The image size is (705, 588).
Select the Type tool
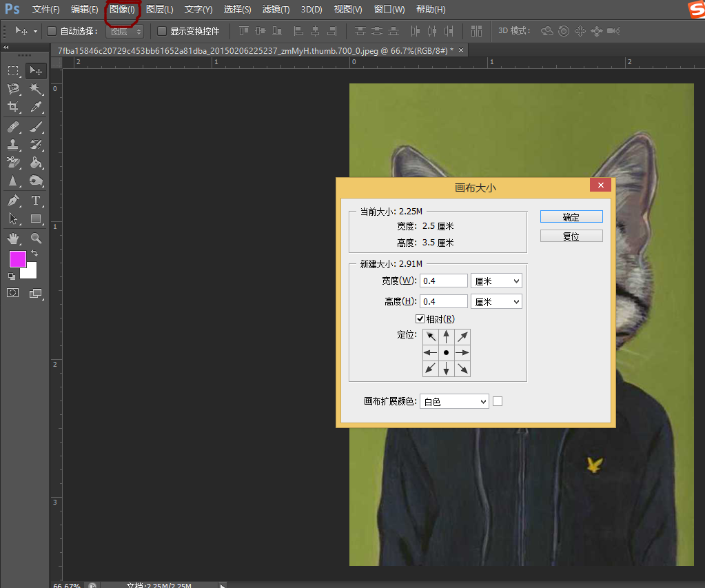point(36,201)
